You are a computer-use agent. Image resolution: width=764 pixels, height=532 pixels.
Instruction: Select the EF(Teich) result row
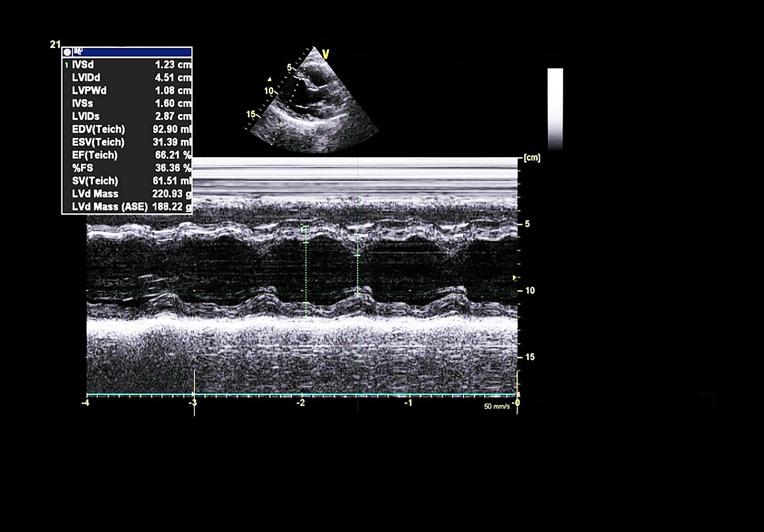pyautogui.click(x=127, y=155)
